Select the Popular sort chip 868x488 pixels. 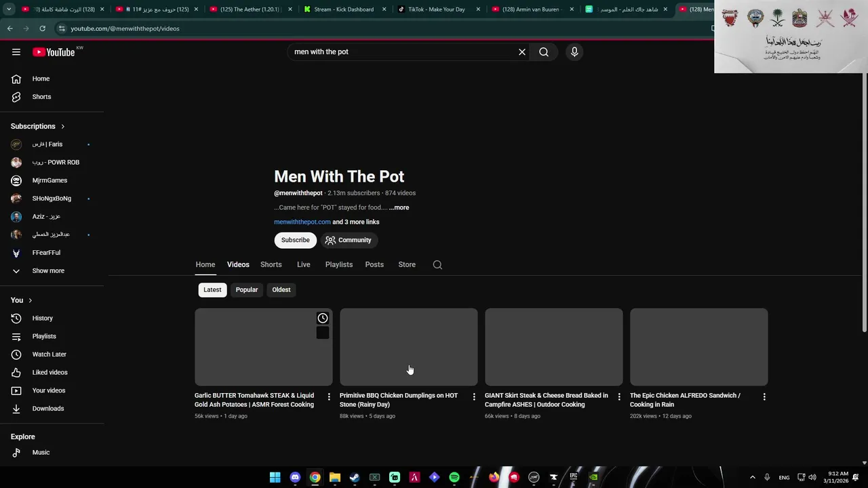(247, 289)
